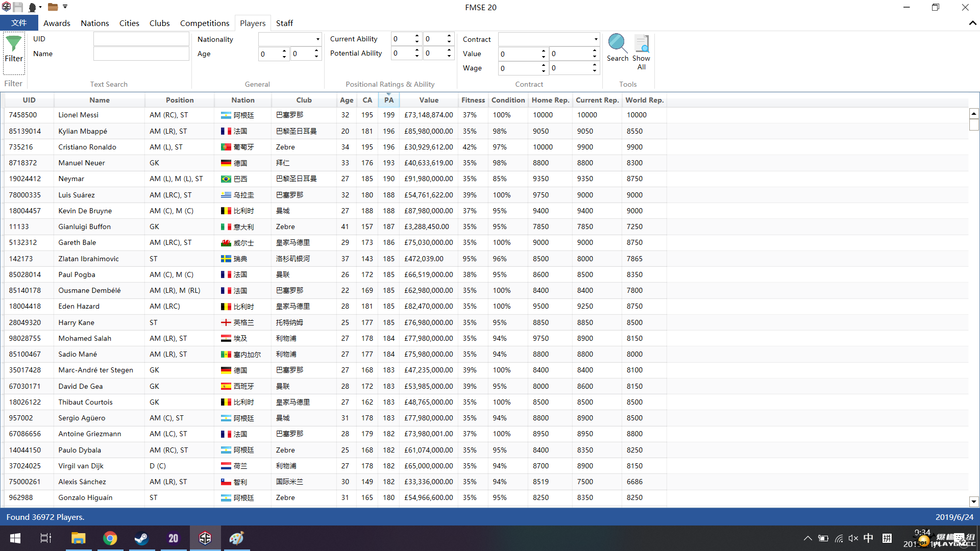This screenshot has width=980, height=551.
Task: Sort table by PA column header
Action: (389, 100)
